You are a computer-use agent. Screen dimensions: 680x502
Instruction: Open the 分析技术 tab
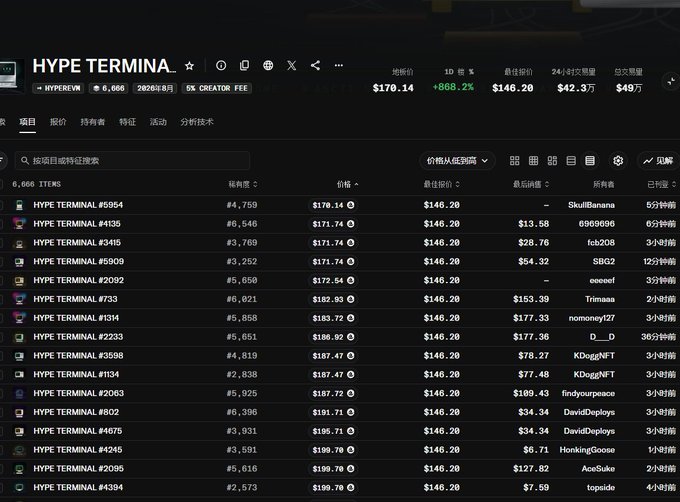tap(197, 122)
